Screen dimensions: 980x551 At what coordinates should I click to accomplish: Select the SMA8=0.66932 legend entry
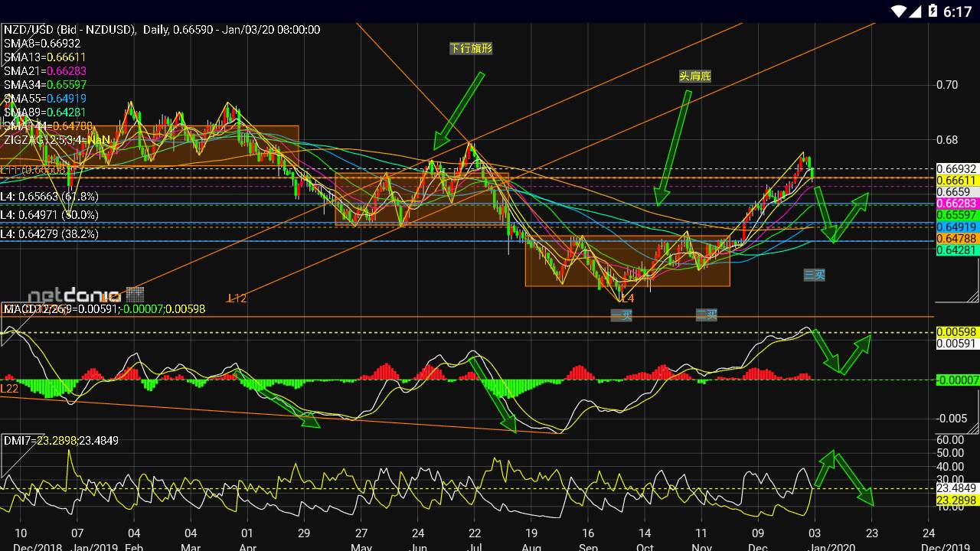pos(42,44)
